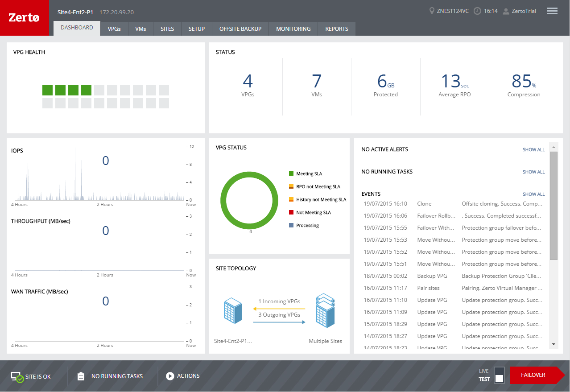Screen dimensions: 570x392
Task: Click the ZertoTrial user icon
Action: click(x=506, y=11)
